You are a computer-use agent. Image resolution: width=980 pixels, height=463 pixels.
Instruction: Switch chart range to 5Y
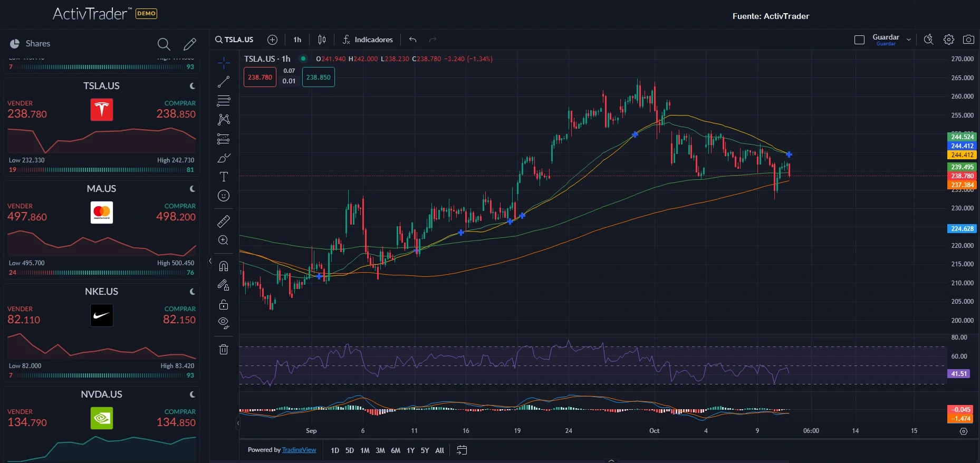pos(425,450)
